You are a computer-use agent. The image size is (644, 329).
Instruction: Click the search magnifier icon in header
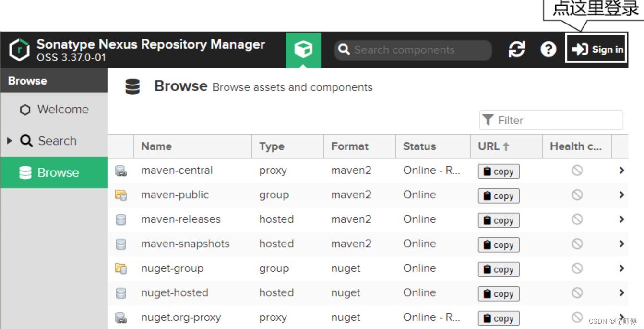344,49
